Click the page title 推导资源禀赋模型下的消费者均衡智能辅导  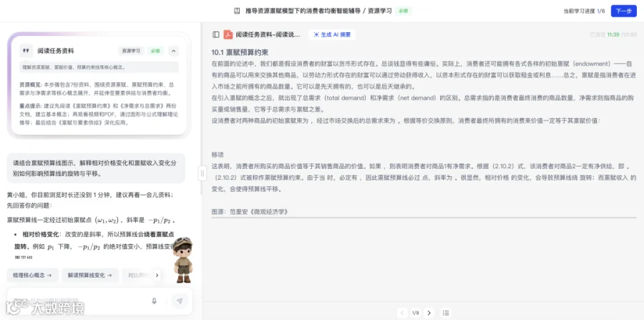pyautogui.click(x=302, y=11)
